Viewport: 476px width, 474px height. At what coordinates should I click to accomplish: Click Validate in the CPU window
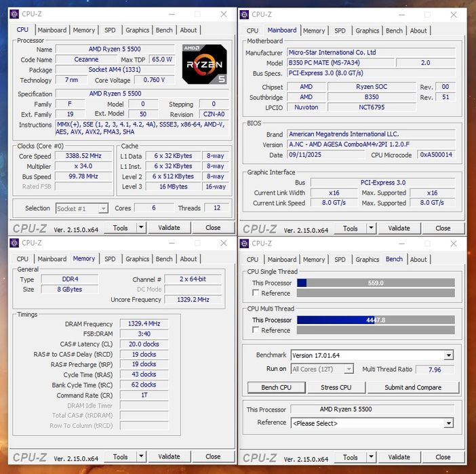tap(169, 227)
